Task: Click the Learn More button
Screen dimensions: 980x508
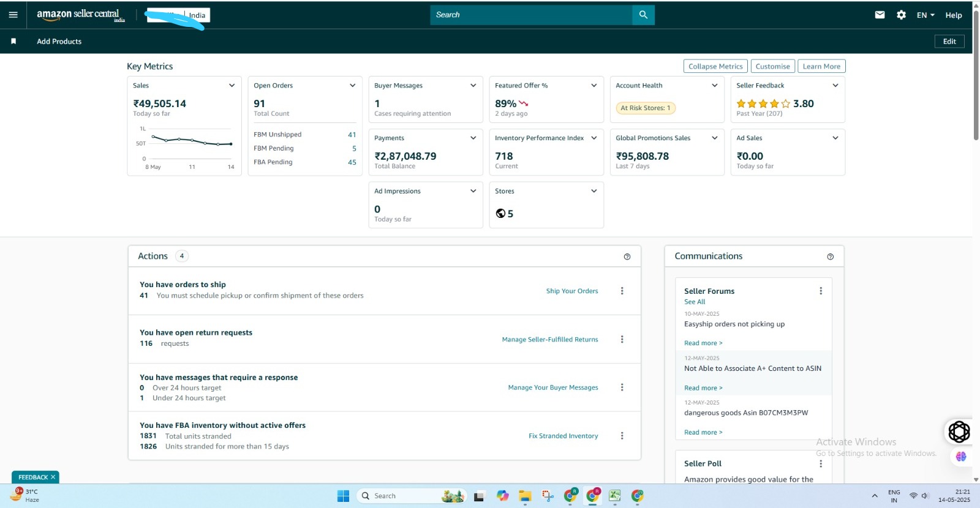Action: [821, 66]
